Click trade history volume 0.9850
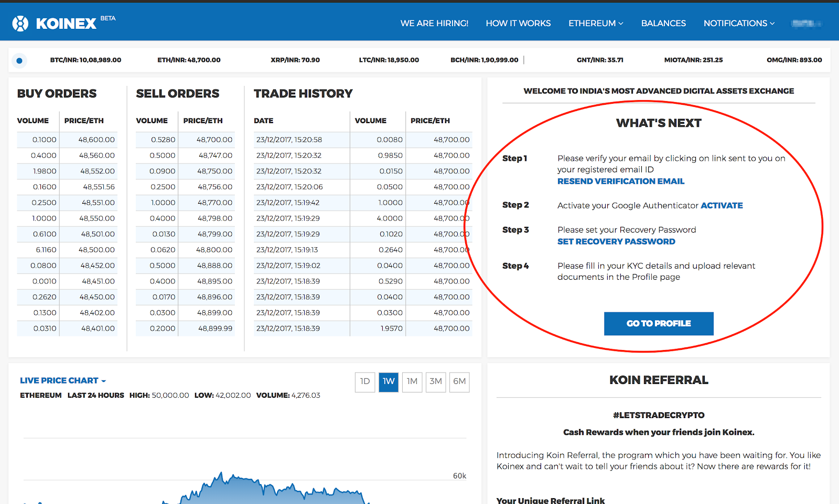 coord(390,156)
